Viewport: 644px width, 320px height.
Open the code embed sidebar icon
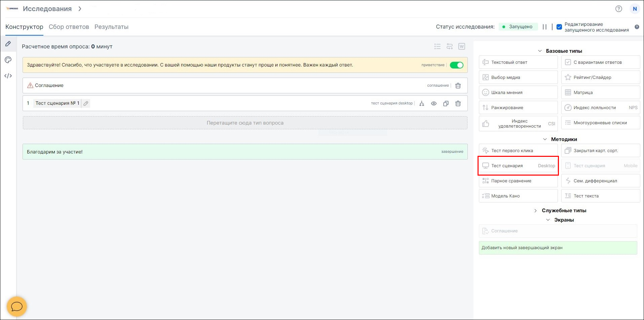click(x=8, y=76)
